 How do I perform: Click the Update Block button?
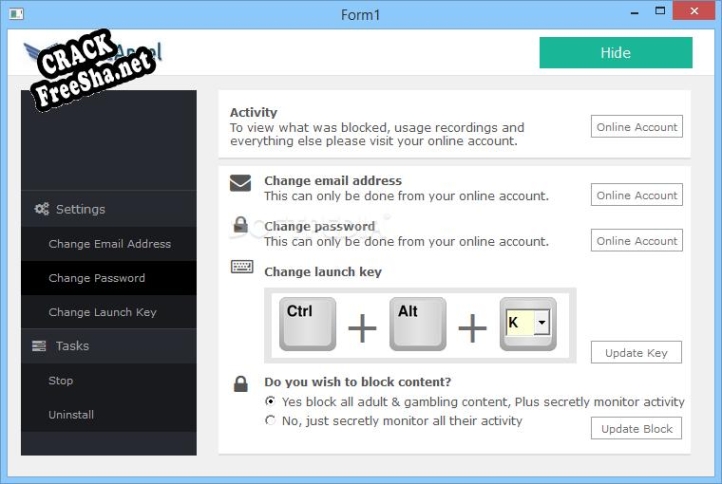click(x=636, y=429)
